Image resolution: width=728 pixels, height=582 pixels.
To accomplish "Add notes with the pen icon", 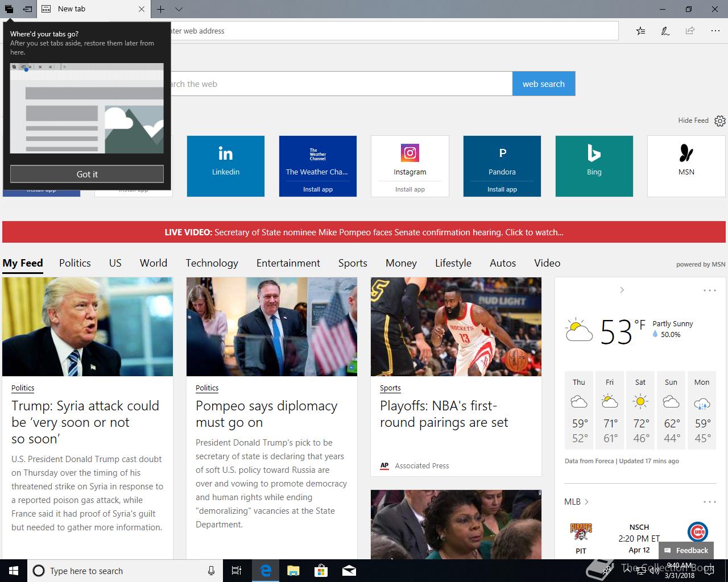I will [665, 31].
